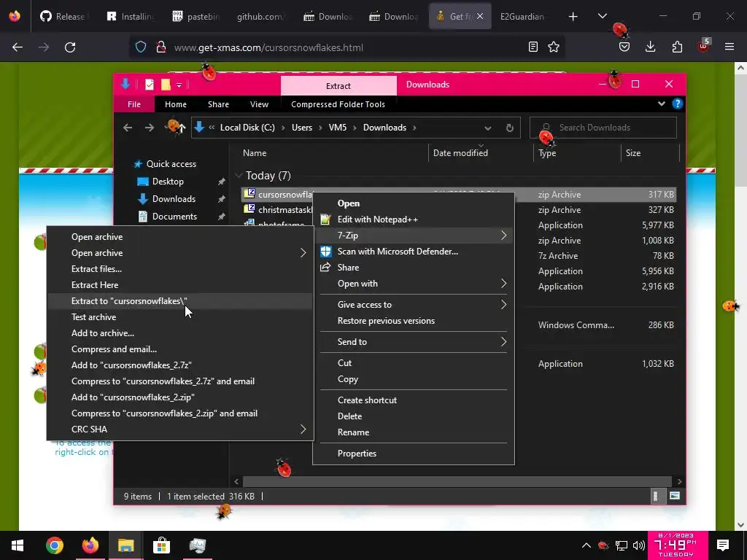The height and width of the screenshot is (560, 747).
Task: Reload the Firefox page
Action: 70,47
